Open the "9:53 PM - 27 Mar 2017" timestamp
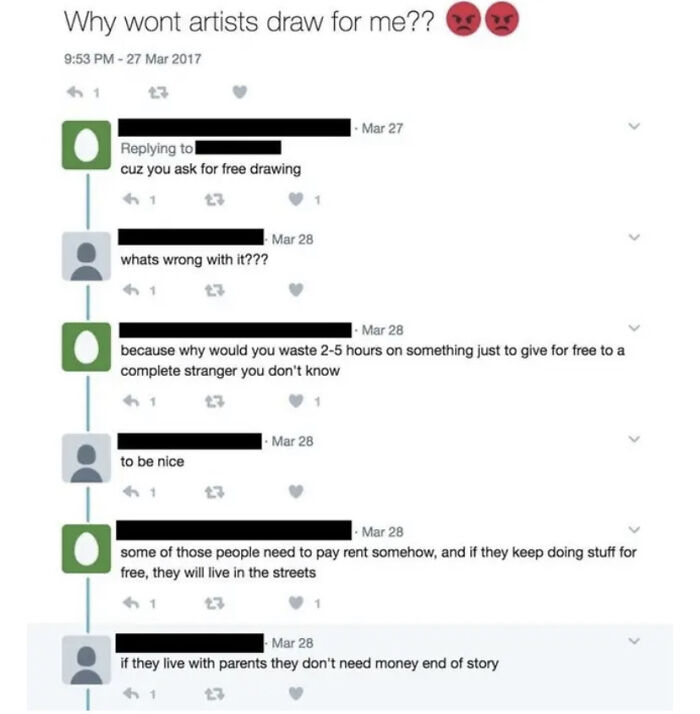Image resolution: width=700 pixels, height=714 pixels. pos(133,59)
